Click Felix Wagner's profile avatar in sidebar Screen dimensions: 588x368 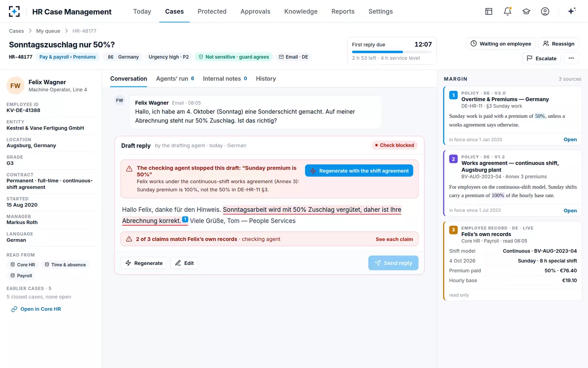coord(16,85)
